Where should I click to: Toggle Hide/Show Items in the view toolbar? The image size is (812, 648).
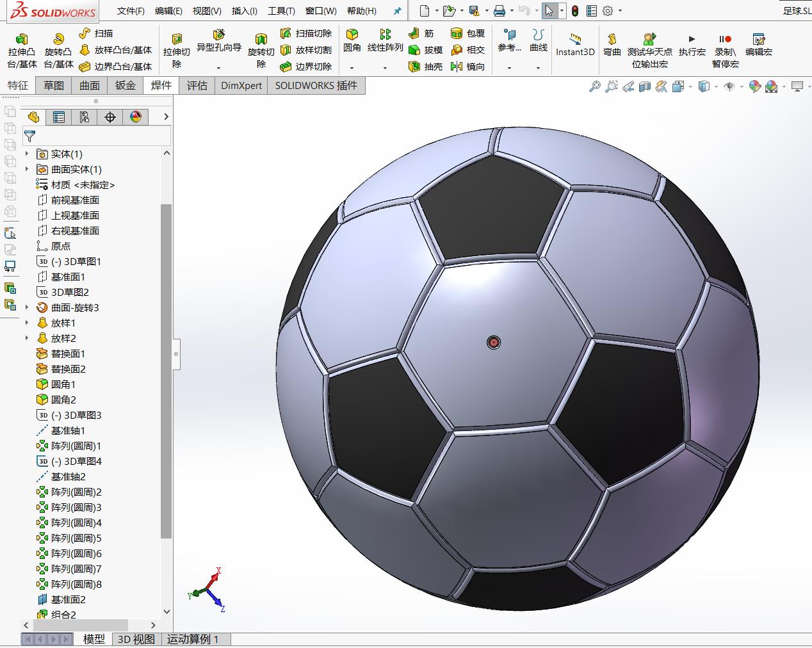click(730, 86)
